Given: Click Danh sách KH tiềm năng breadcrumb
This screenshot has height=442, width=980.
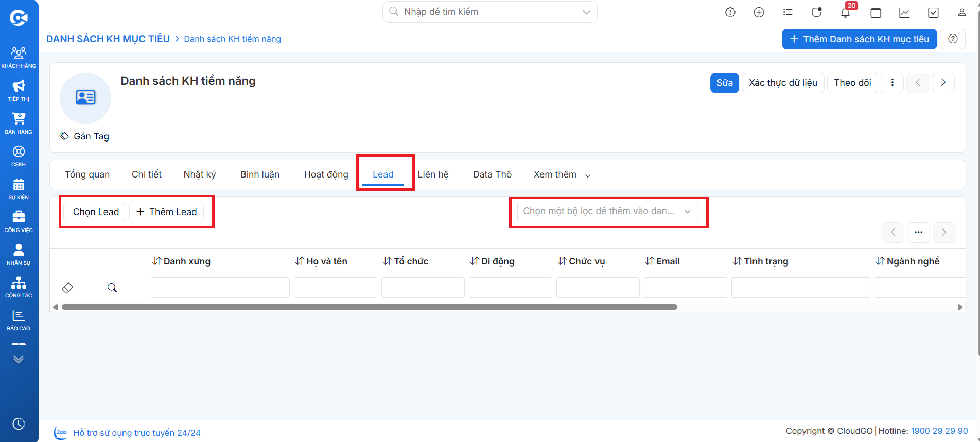Looking at the screenshot, I should [233, 39].
